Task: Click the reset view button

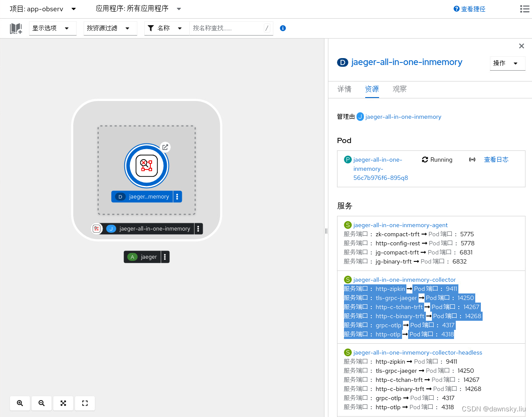Action: click(x=85, y=403)
